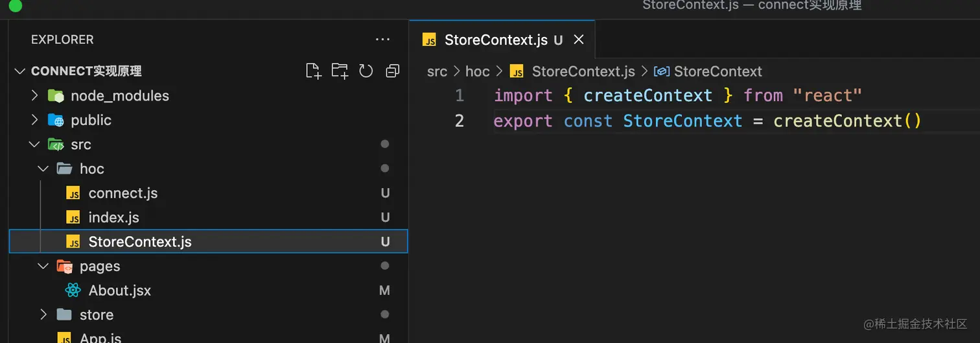
Task: Click the New File icon in Explorer
Action: click(x=314, y=71)
